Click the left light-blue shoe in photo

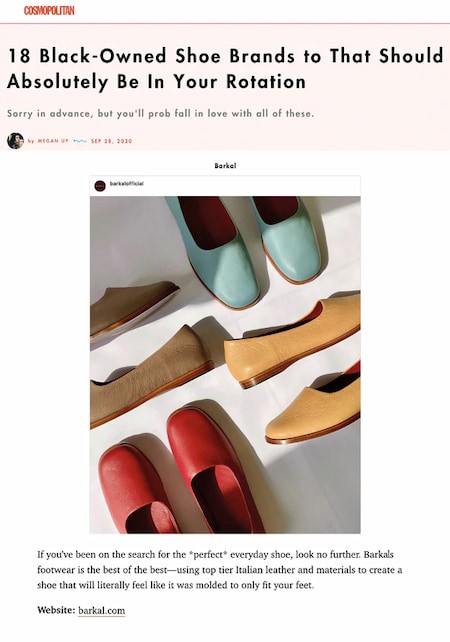[215, 250]
